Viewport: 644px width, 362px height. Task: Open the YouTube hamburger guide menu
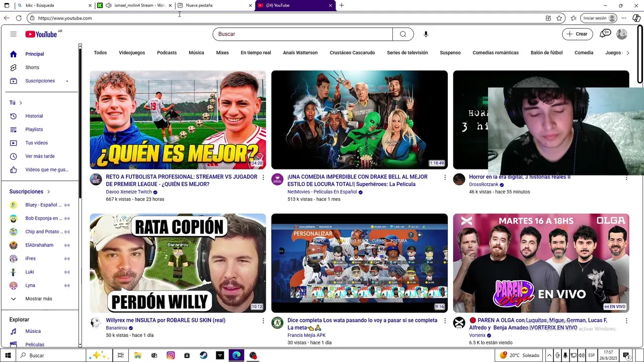pyautogui.click(x=14, y=34)
